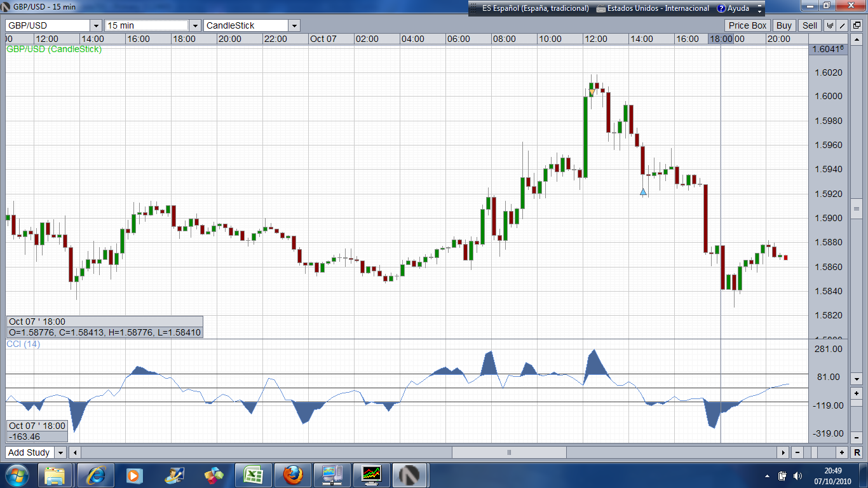Click the blue buy marker triangle

[x=643, y=191]
